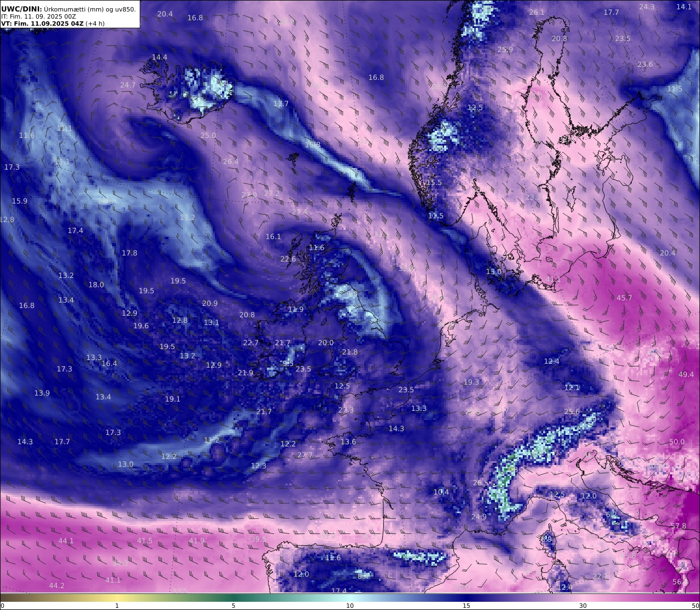The width and height of the screenshot is (700, 610).
Task: Click the '15' tick label on the colorbar
Action: [466, 605]
